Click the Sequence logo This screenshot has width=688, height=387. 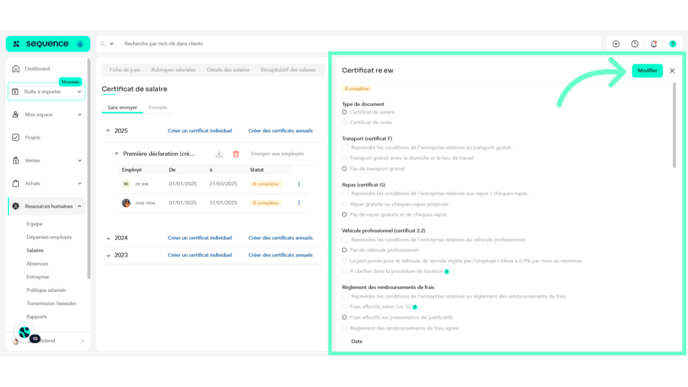(47, 44)
